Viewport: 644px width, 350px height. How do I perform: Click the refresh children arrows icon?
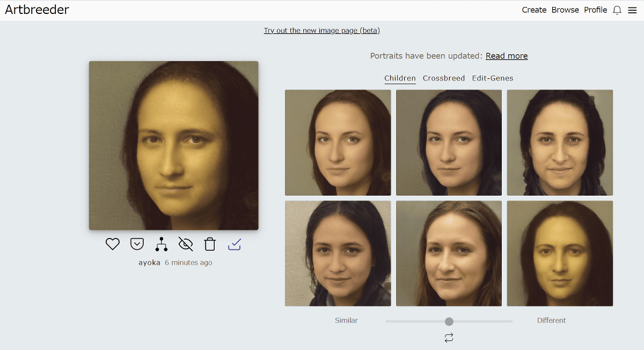tap(449, 338)
